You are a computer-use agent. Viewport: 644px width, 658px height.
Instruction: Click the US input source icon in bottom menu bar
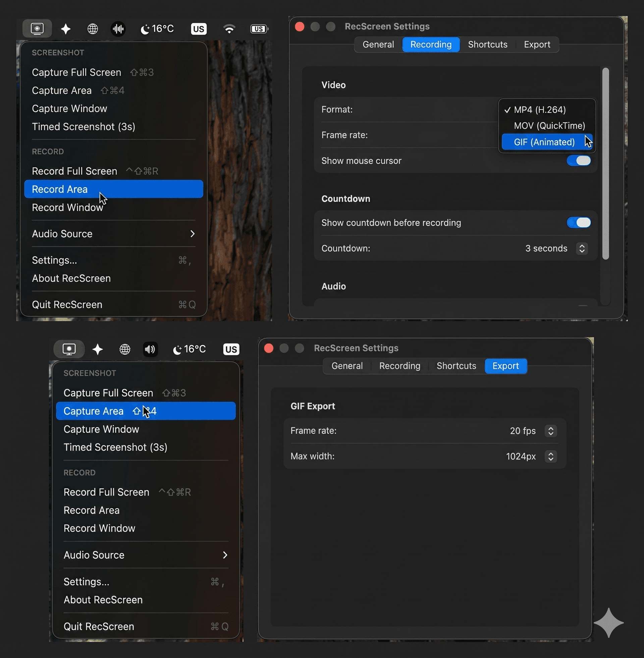tap(231, 349)
